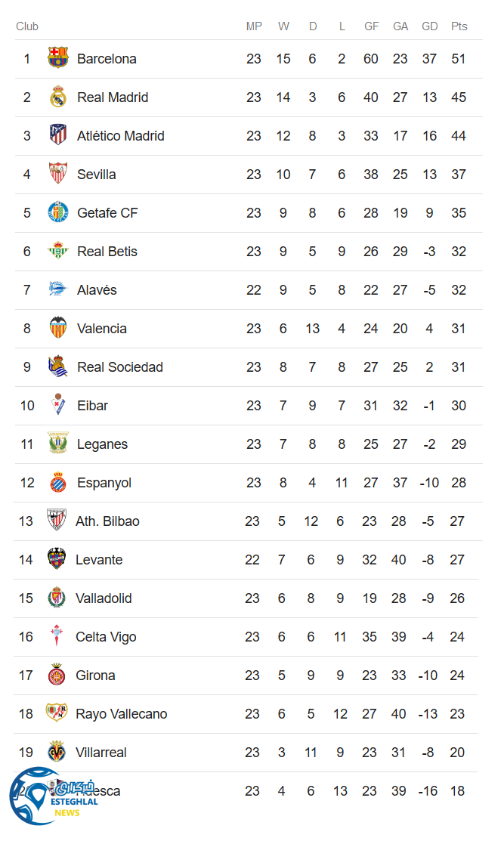The height and width of the screenshot is (841, 504).
Task: Select the MP column header
Action: coord(254,26)
